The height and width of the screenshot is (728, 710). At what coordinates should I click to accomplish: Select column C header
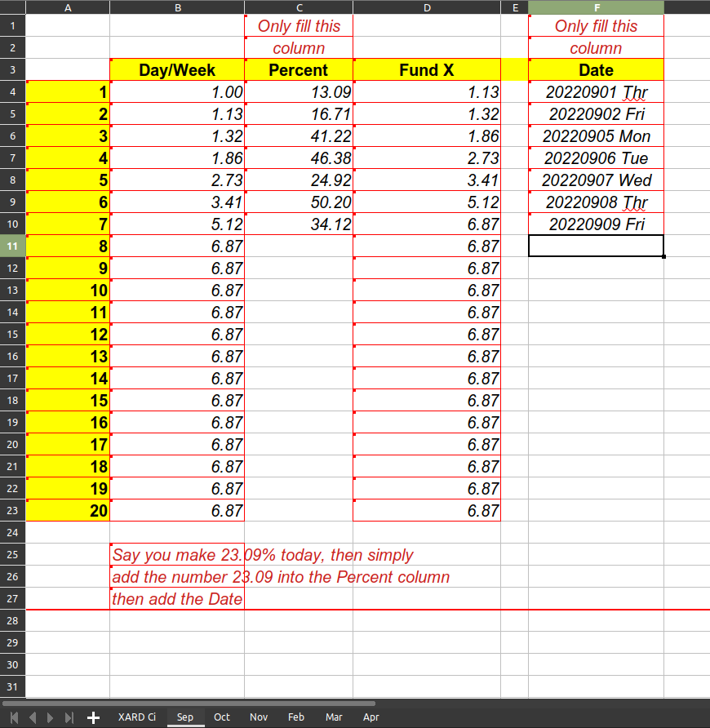pos(299,7)
